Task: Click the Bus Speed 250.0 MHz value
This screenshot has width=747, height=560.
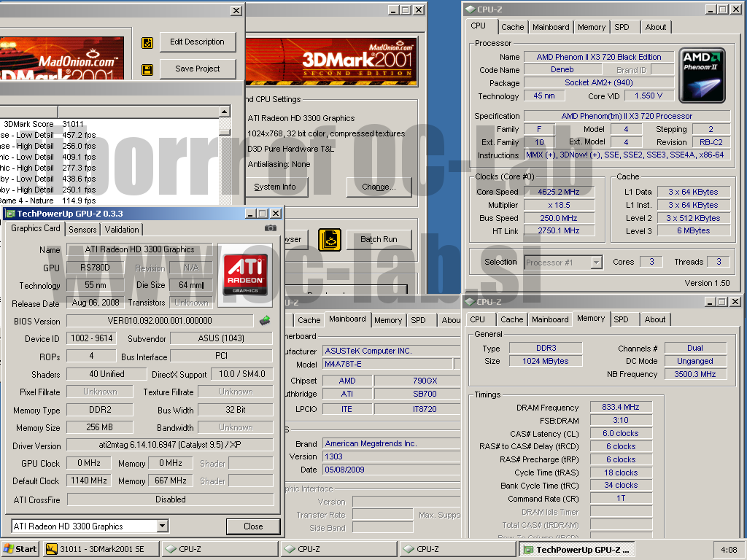Action: [559, 218]
